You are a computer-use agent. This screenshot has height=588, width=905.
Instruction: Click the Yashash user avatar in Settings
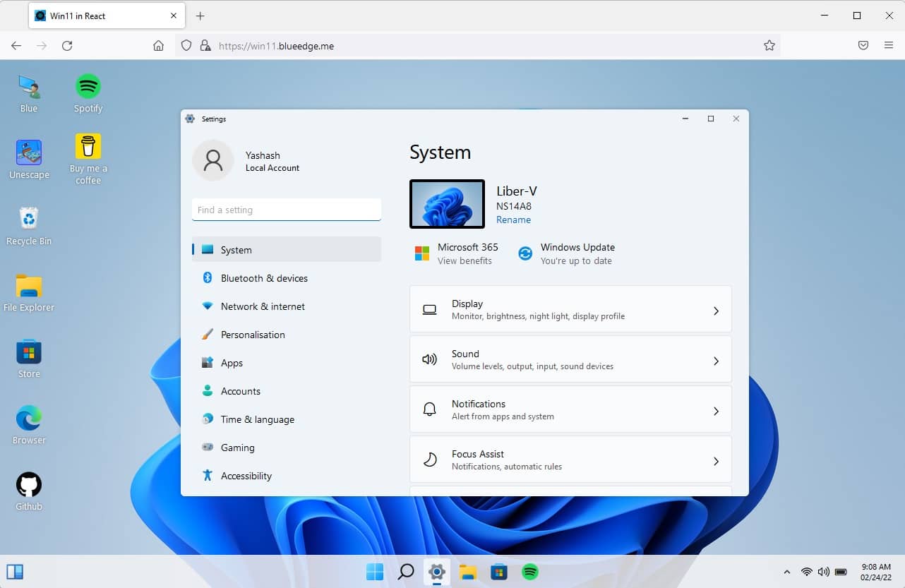click(212, 161)
